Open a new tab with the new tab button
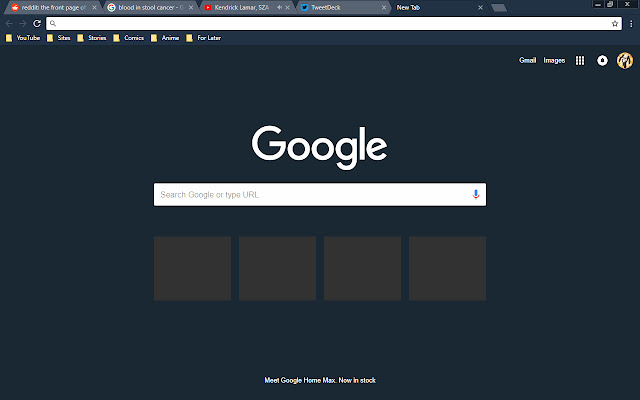Image resolution: width=640 pixels, height=400 pixels. (x=499, y=8)
